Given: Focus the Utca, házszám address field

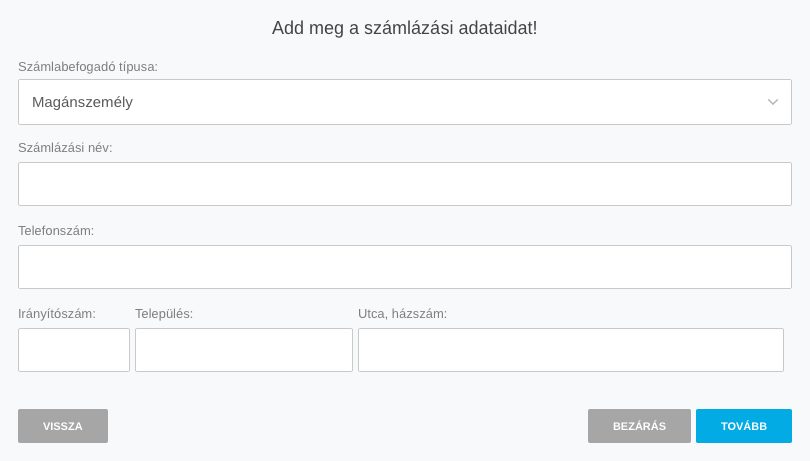Looking at the screenshot, I should [x=571, y=350].
